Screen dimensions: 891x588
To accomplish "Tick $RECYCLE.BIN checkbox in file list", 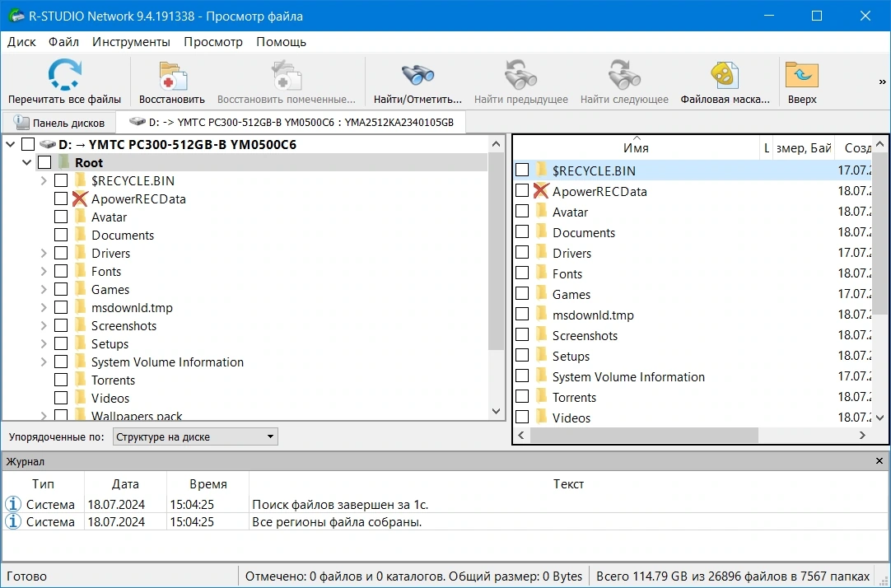I will 521,170.
